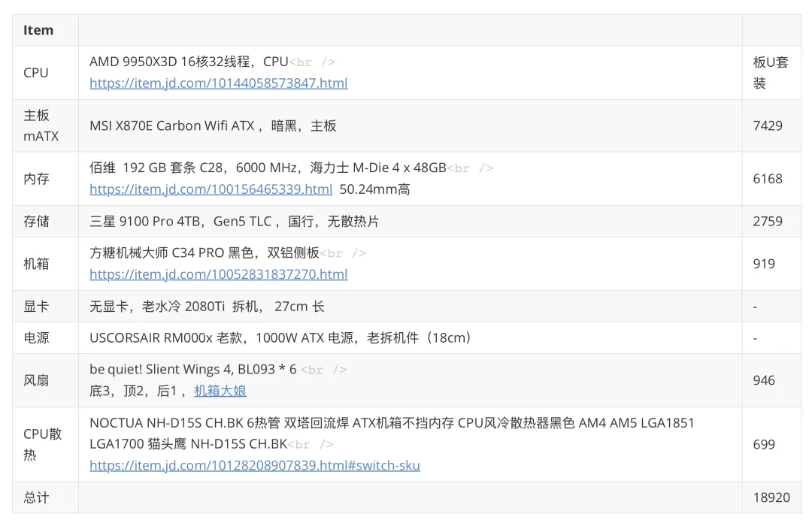Image resolution: width=812 pixels, height=523 pixels.
Task: Click the 50.24mm高 text
Action: click(375, 189)
